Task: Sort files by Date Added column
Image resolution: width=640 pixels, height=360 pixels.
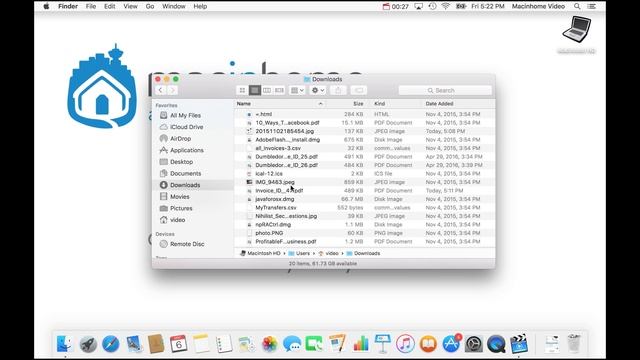Action: tap(458, 104)
